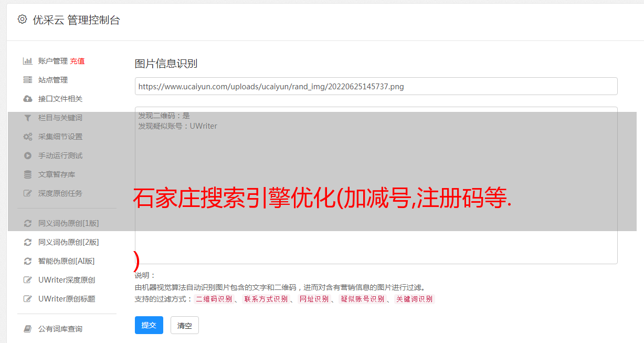Click the 网址识别 tag
Image resolution: width=644 pixels, height=343 pixels.
[x=314, y=299]
